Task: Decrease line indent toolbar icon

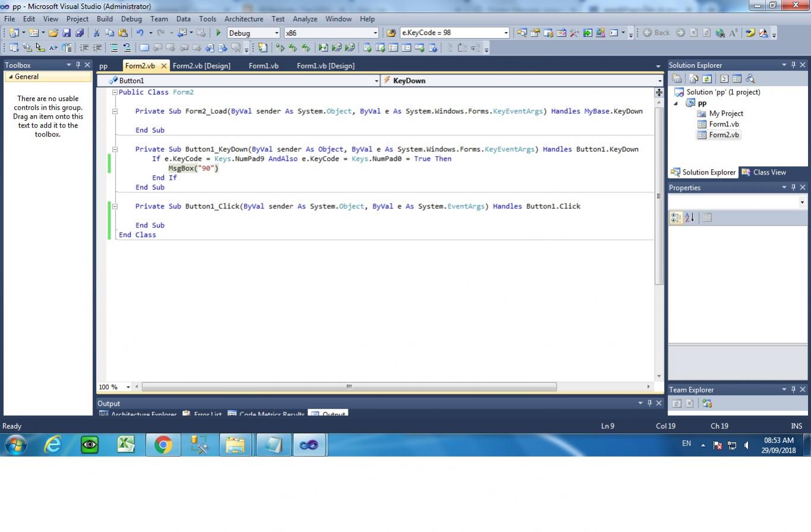Action: (84, 48)
